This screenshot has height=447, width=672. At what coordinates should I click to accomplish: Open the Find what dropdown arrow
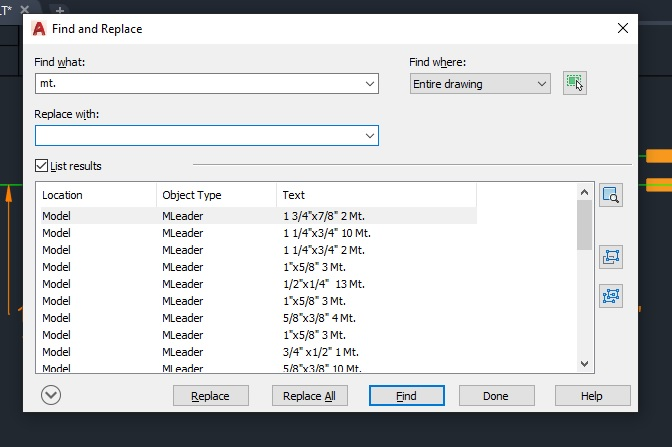pyautogui.click(x=370, y=84)
